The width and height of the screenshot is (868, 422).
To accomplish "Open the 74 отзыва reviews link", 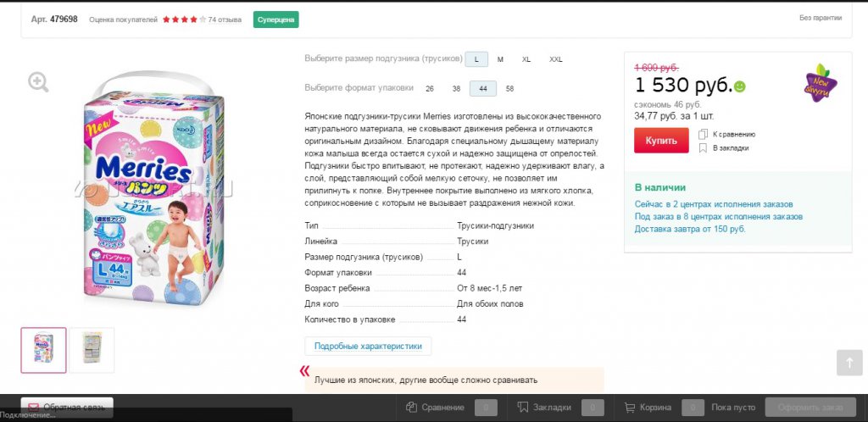I will pos(225,19).
